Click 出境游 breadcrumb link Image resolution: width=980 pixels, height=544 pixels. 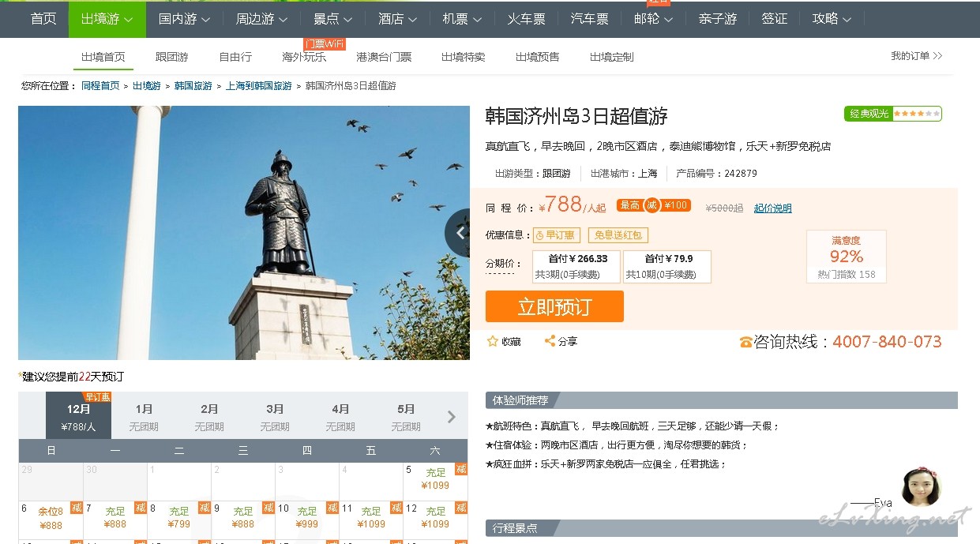(x=147, y=86)
